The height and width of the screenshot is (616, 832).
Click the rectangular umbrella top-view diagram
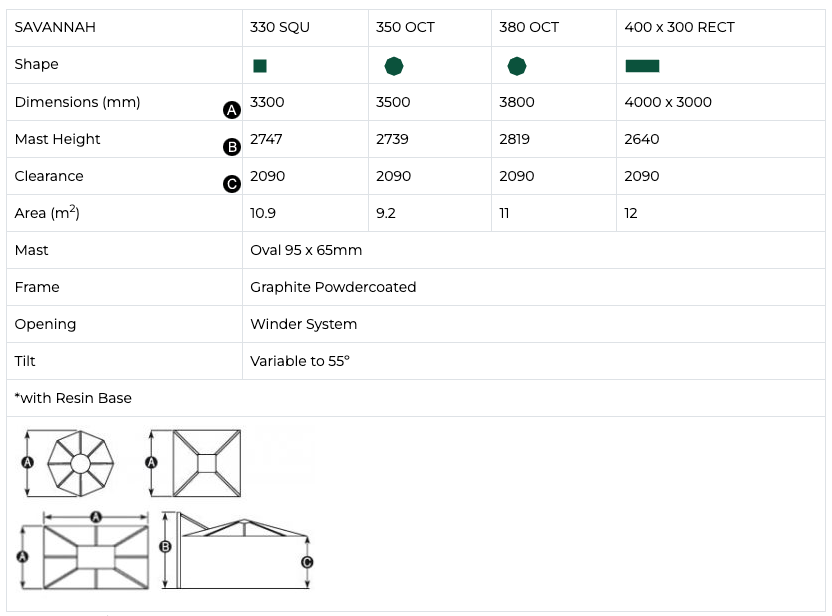96,555
